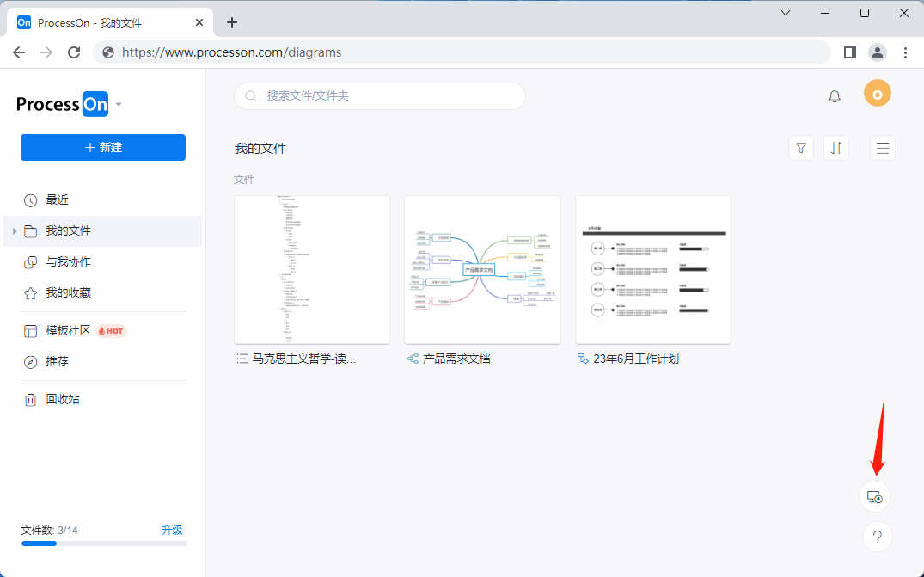
Task: Click the folder icon beside 我的文件
Action: (31, 231)
